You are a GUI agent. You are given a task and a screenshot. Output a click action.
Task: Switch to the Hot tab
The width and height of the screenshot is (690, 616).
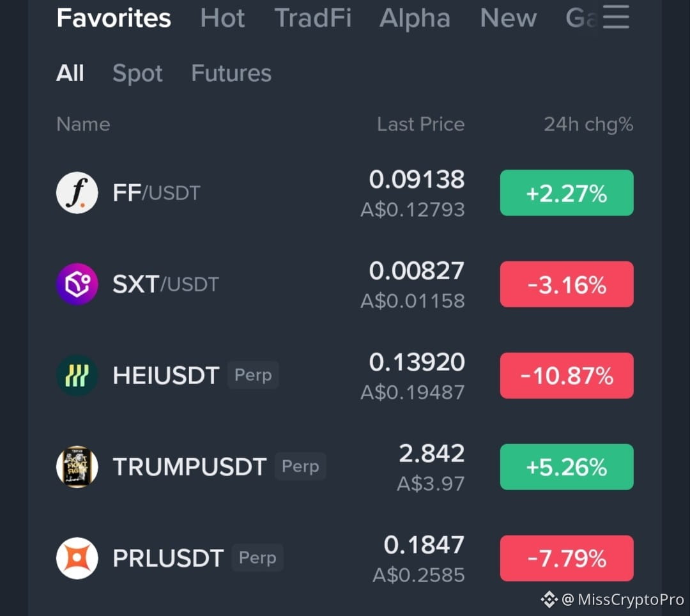(222, 18)
